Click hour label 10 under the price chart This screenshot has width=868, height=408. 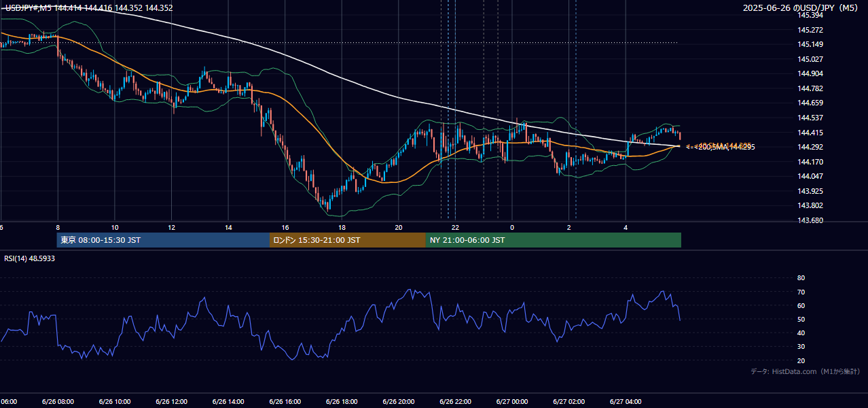click(115, 228)
